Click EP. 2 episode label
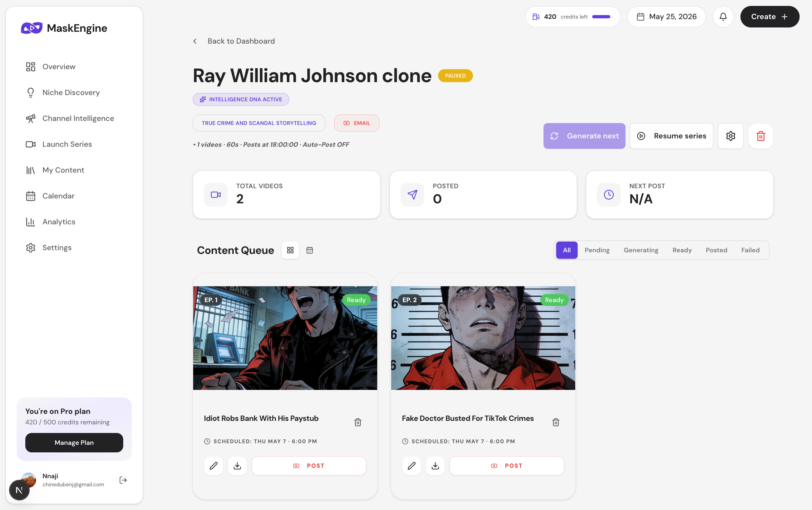 (x=409, y=300)
